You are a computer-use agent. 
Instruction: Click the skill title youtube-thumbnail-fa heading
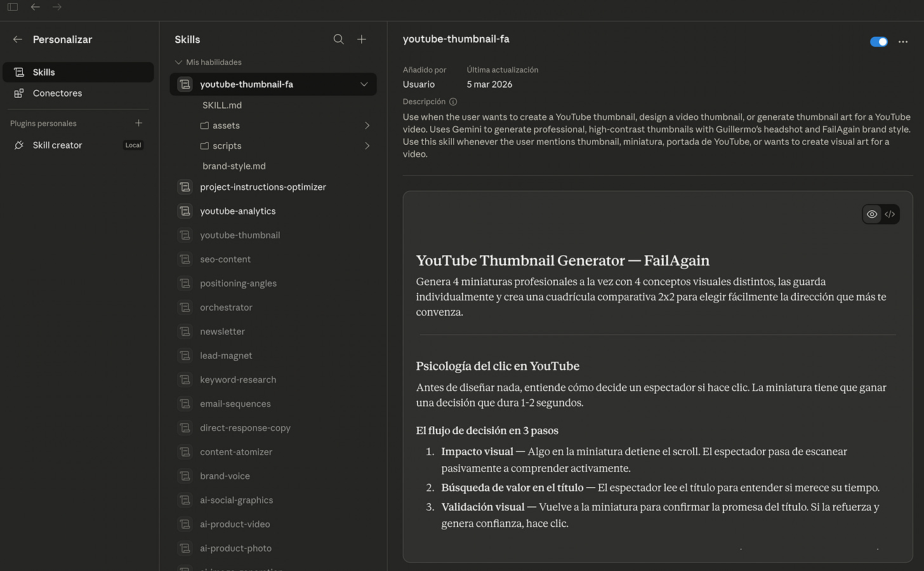click(456, 39)
